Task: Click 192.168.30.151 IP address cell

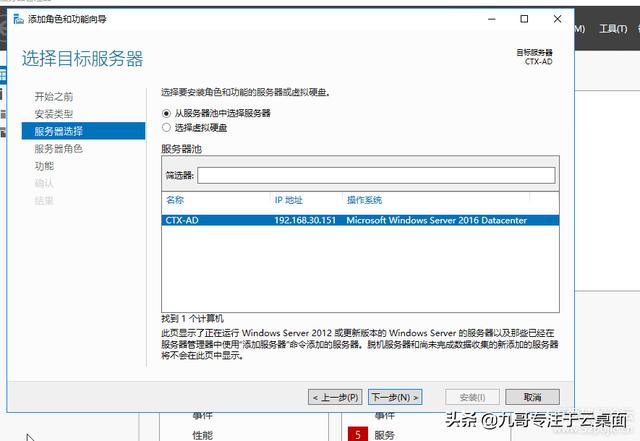Action: tap(305, 220)
